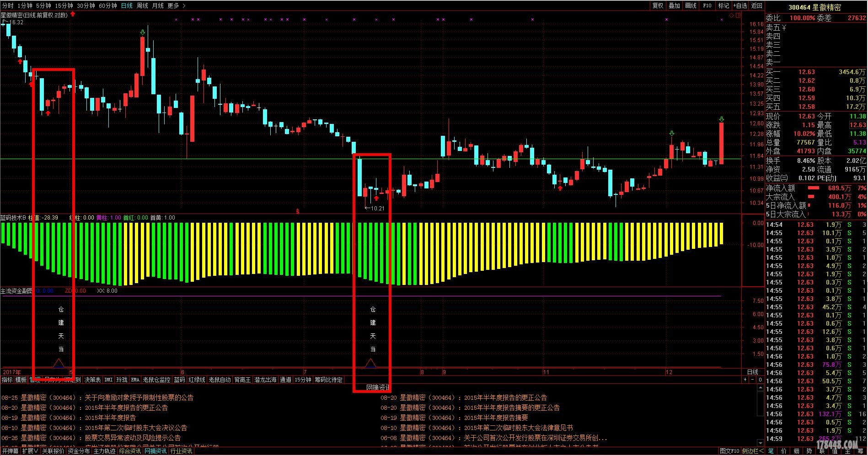Open the 指标 indicators tab
Image resolution: width=868 pixels, height=456 pixels.
(x=7, y=380)
